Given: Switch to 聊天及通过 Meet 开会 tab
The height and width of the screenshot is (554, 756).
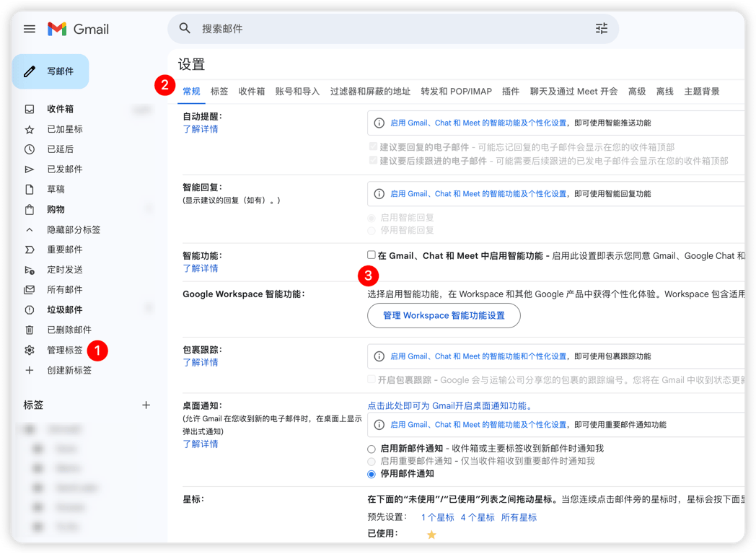Looking at the screenshot, I should tap(573, 91).
